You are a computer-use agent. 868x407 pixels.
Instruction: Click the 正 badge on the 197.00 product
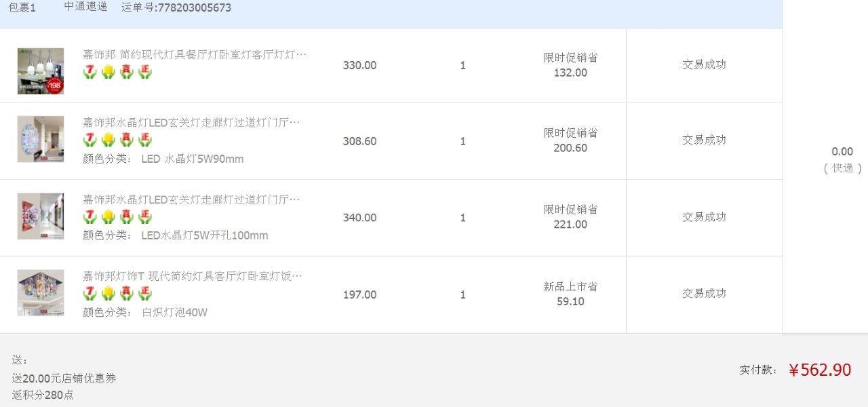point(145,293)
